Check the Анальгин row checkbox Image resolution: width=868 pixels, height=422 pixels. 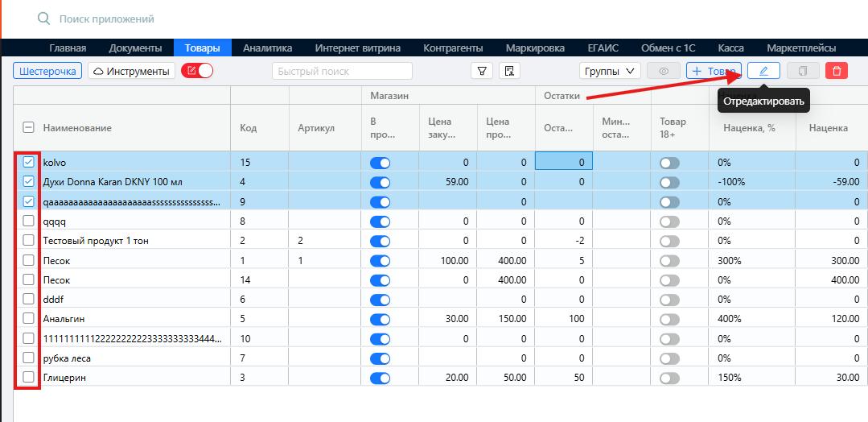tap(28, 318)
